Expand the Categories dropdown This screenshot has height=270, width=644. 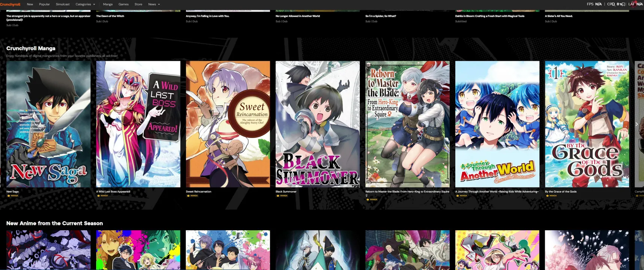[85, 4]
